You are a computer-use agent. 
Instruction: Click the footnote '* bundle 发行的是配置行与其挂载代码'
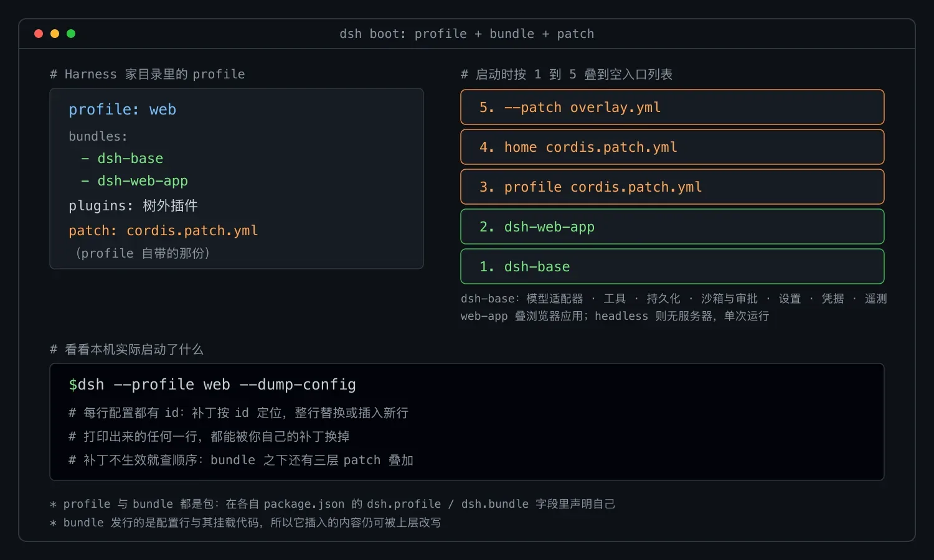click(x=245, y=523)
